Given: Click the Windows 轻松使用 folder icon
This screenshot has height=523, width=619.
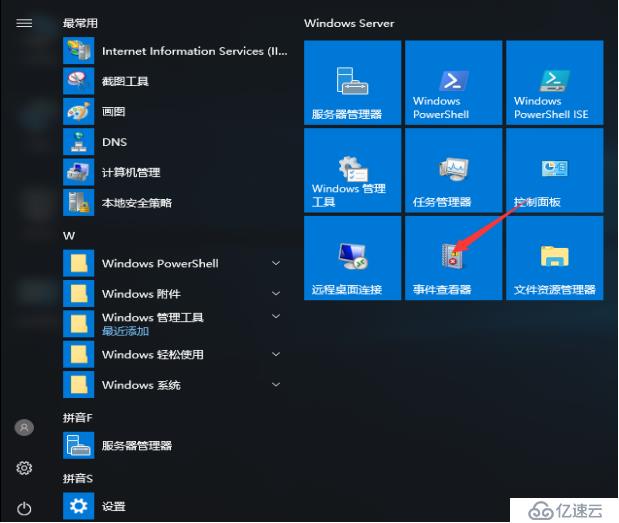Looking at the screenshot, I should coord(79,354).
